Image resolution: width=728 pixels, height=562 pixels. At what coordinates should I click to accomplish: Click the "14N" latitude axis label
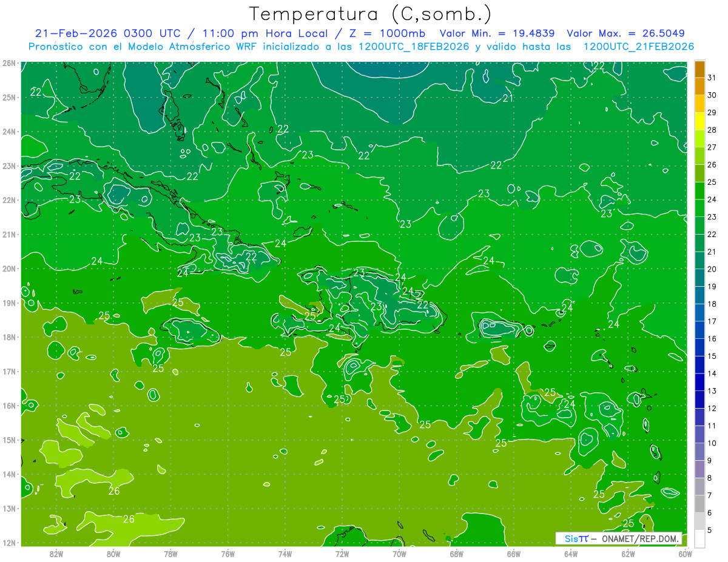point(9,474)
